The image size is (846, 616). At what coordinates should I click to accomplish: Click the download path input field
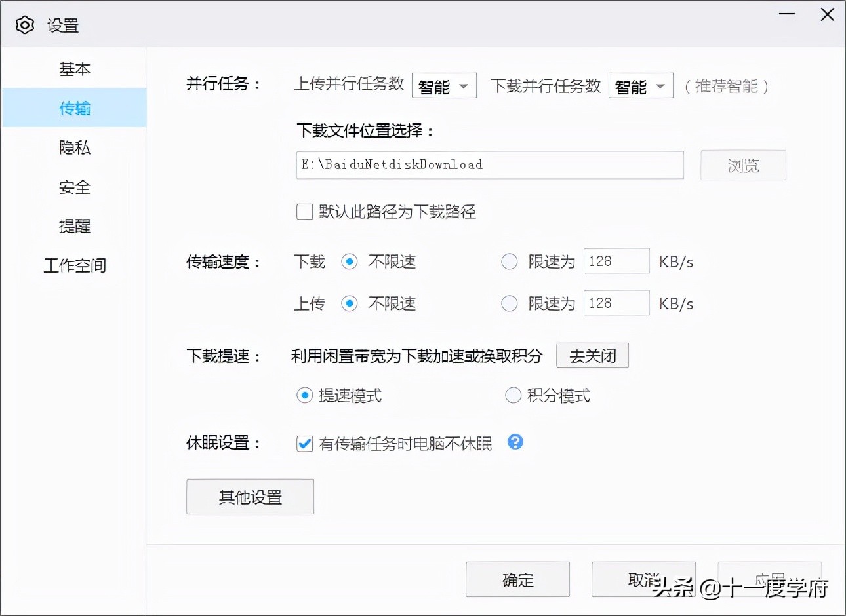pyautogui.click(x=489, y=165)
